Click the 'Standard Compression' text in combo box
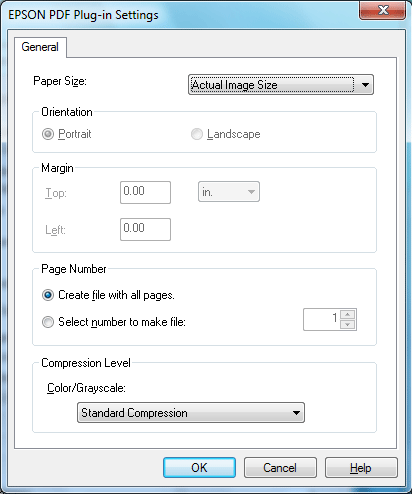This screenshot has width=412, height=494. pyautogui.click(x=134, y=413)
